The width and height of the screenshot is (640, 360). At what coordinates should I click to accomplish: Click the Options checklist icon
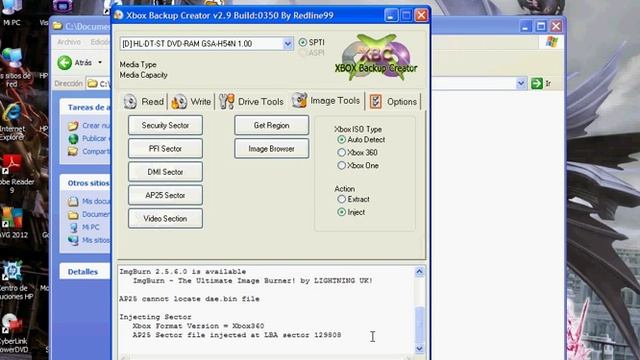[376, 102]
